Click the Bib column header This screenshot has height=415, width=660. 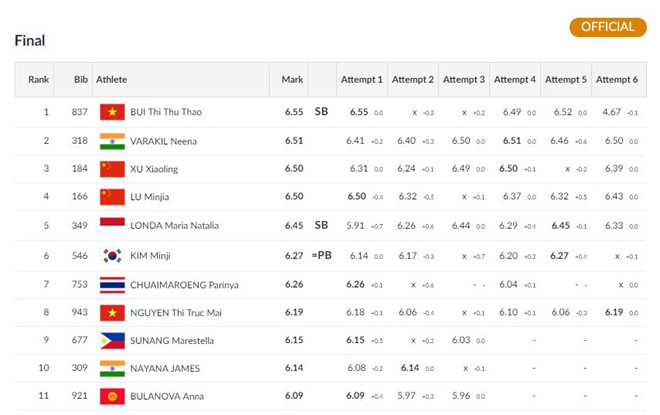(80, 79)
